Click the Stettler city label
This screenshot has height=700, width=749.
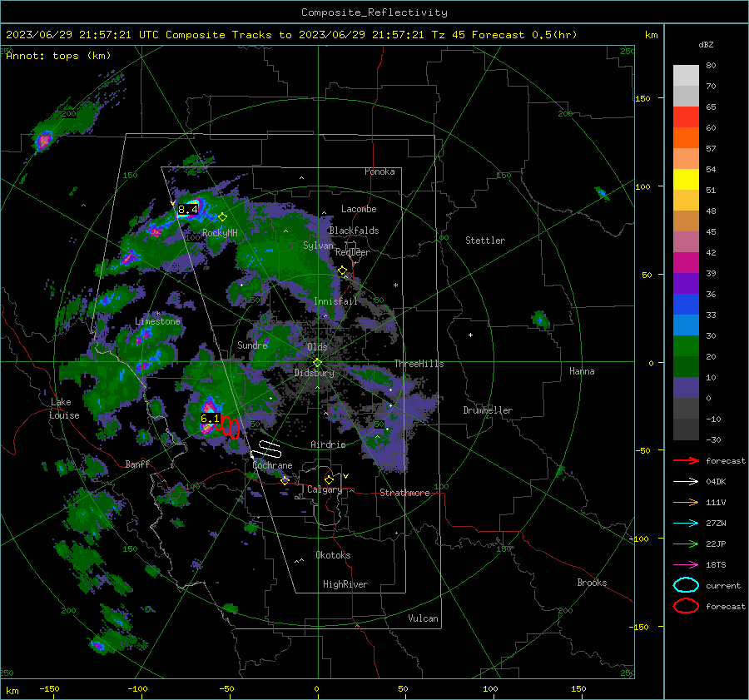(485, 241)
